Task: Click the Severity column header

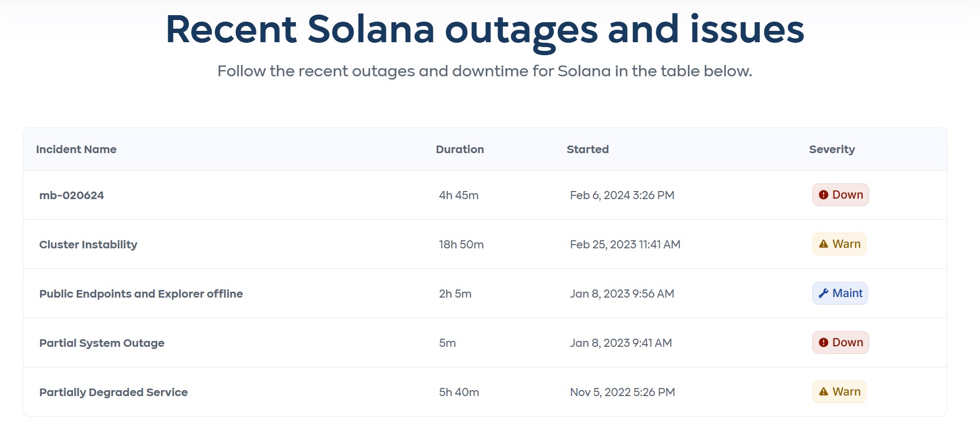Action: pyautogui.click(x=831, y=149)
